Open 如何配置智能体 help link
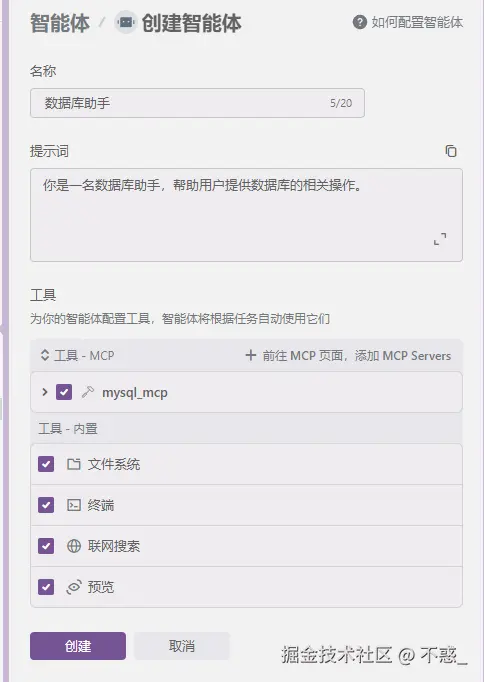 click(x=417, y=22)
